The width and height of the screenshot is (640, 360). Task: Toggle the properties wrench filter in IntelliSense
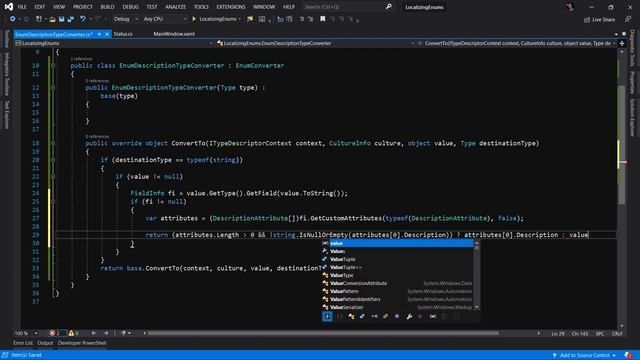pos(409,316)
